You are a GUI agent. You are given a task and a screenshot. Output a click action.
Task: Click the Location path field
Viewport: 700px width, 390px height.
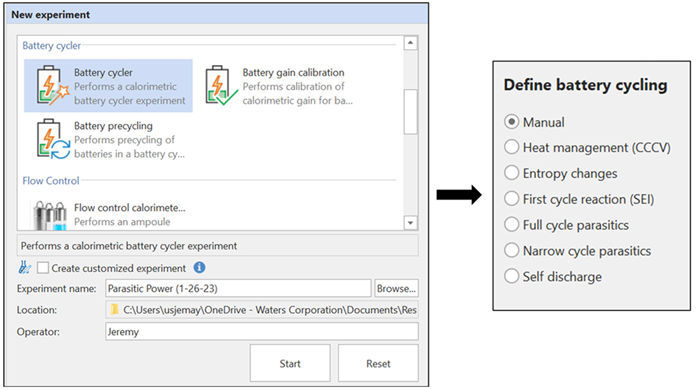pyautogui.click(x=262, y=310)
